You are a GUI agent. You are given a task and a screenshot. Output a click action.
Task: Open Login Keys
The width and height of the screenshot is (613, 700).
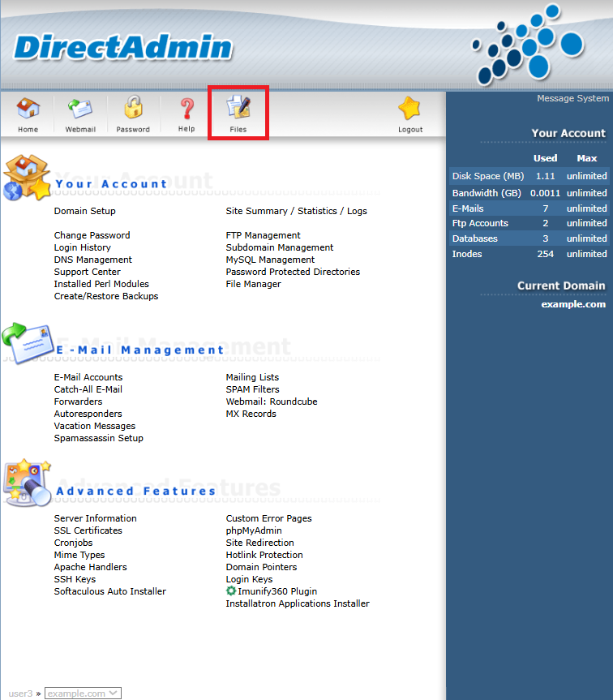coord(250,579)
